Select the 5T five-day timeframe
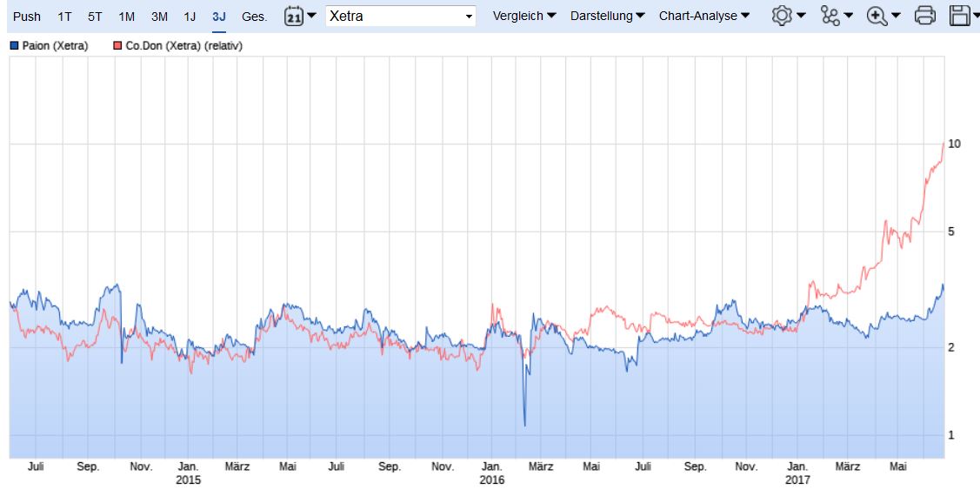980x490 pixels. click(95, 17)
